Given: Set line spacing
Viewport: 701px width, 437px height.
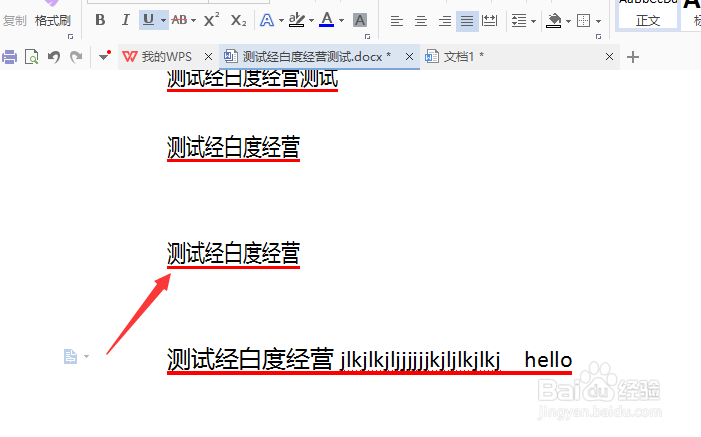Looking at the screenshot, I should [x=519, y=21].
